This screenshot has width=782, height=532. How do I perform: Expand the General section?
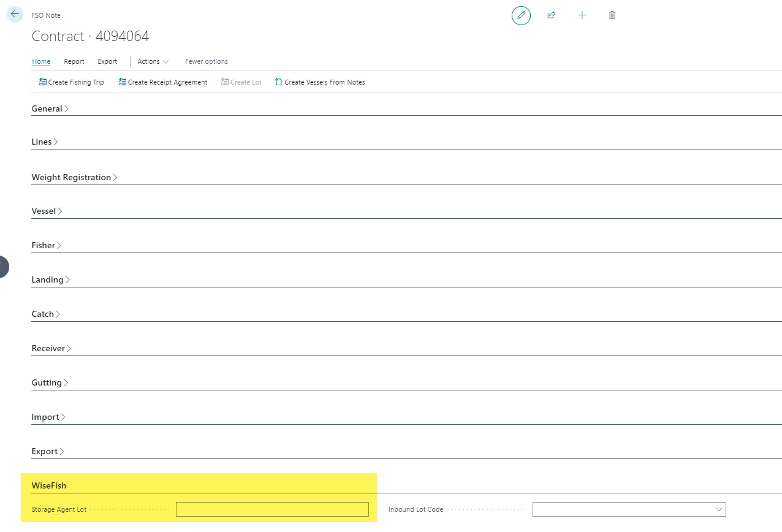50,108
